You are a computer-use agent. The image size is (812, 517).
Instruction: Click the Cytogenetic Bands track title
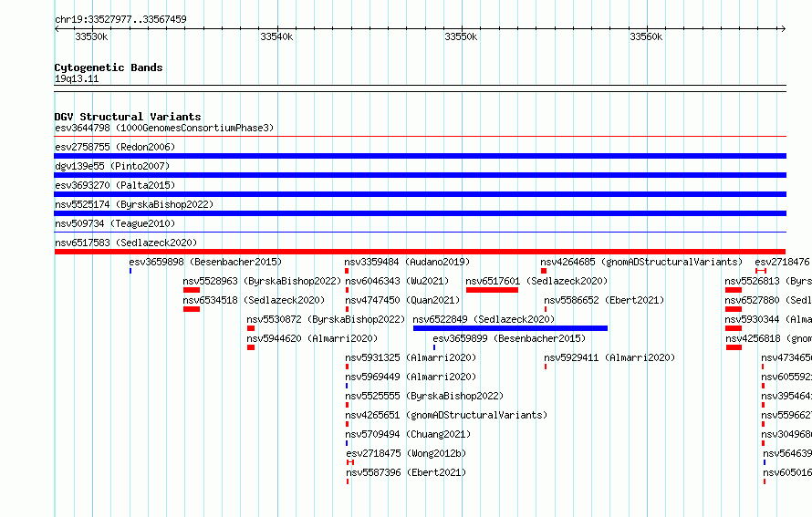pos(109,67)
